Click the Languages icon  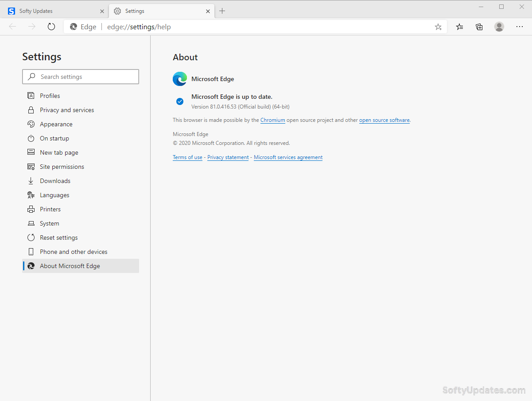(x=31, y=195)
